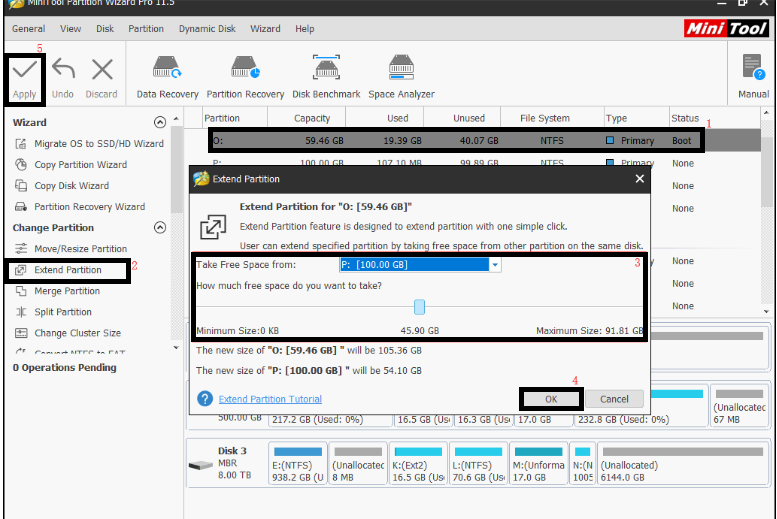Image resolution: width=777 pixels, height=519 pixels.
Task: Click OK in Extend Partition dialog
Action: tap(551, 399)
